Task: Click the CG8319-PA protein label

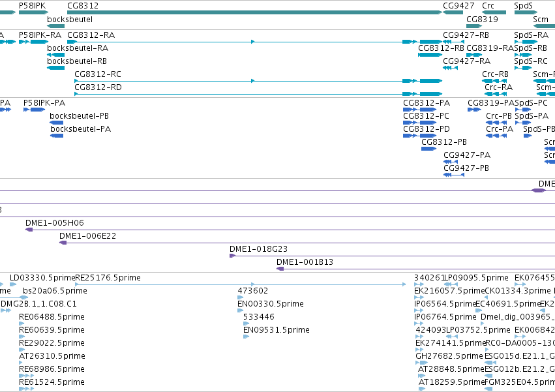Action: tap(491, 103)
